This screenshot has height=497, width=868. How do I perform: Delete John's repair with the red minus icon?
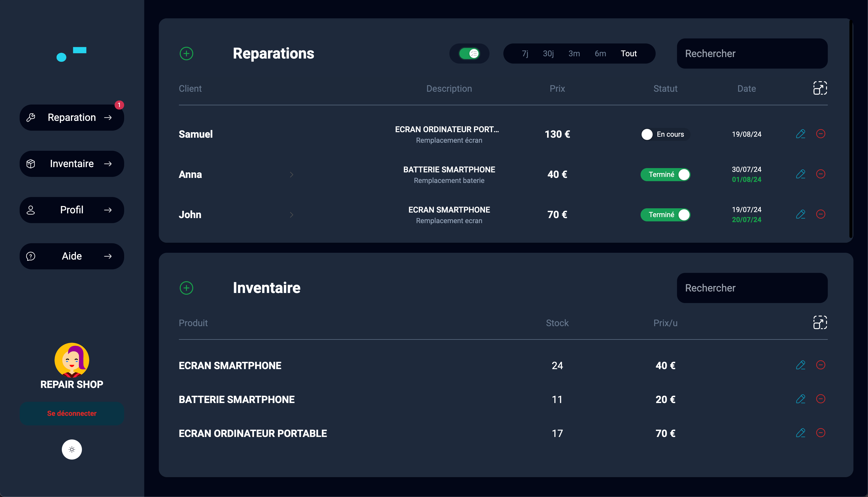click(x=821, y=214)
